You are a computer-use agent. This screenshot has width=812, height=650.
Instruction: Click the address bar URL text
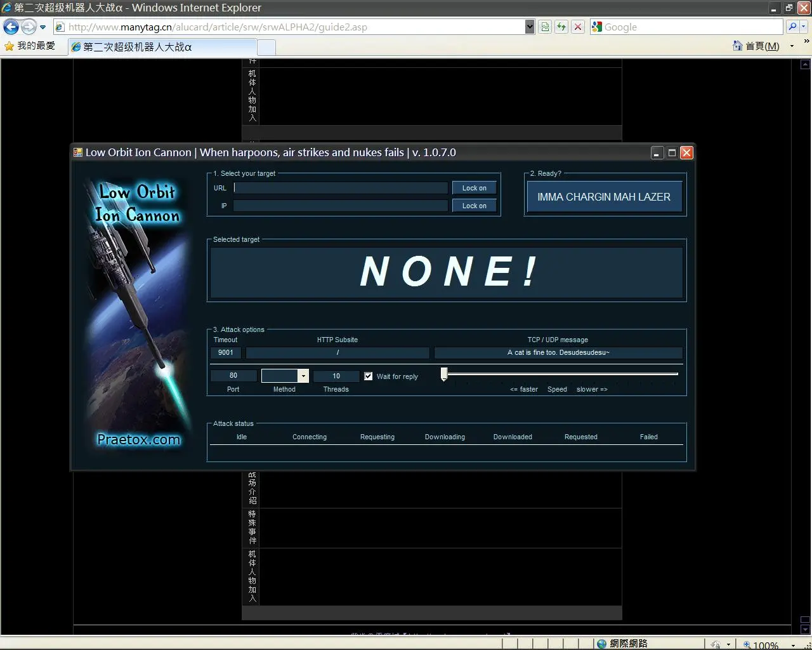coord(218,27)
